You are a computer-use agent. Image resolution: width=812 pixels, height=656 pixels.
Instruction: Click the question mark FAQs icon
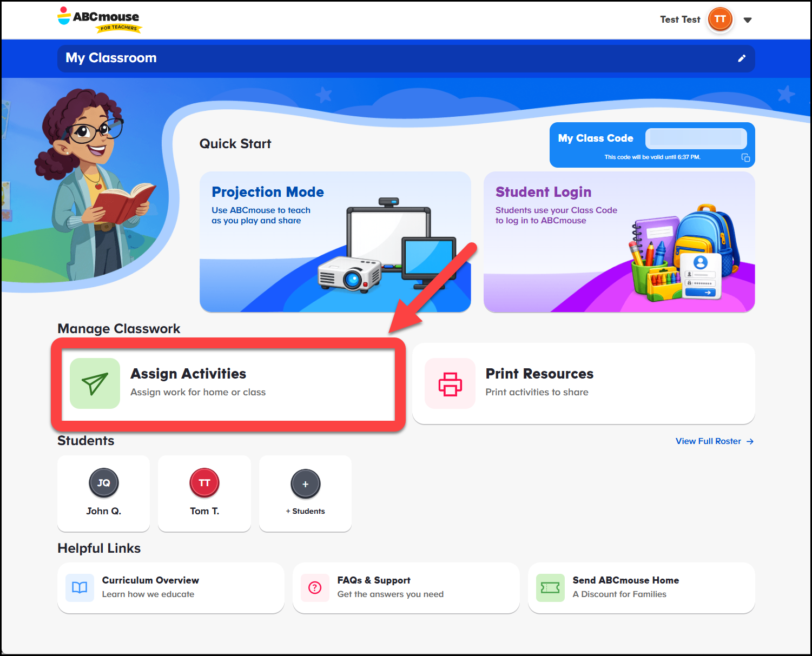coord(315,588)
